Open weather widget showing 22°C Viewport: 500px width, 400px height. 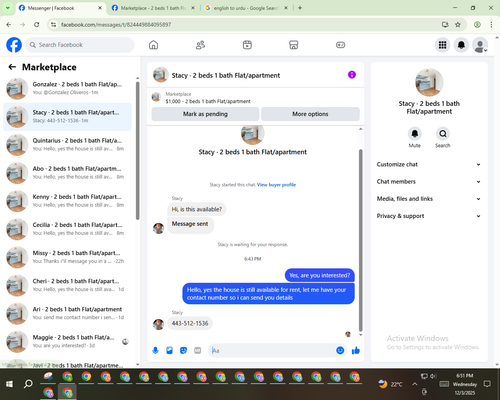point(391,384)
